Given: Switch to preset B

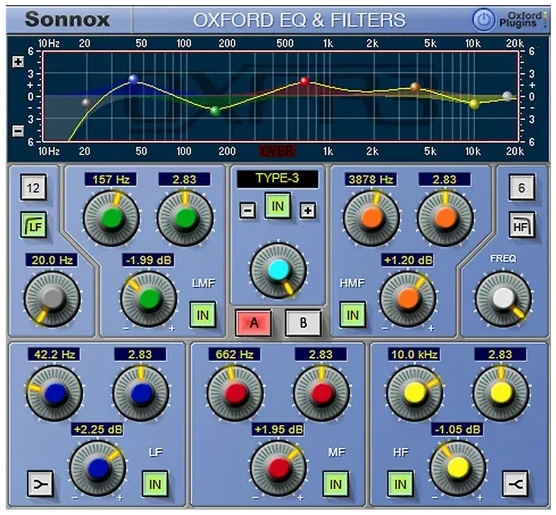Looking at the screenshot, I should [x=303, y=323].
